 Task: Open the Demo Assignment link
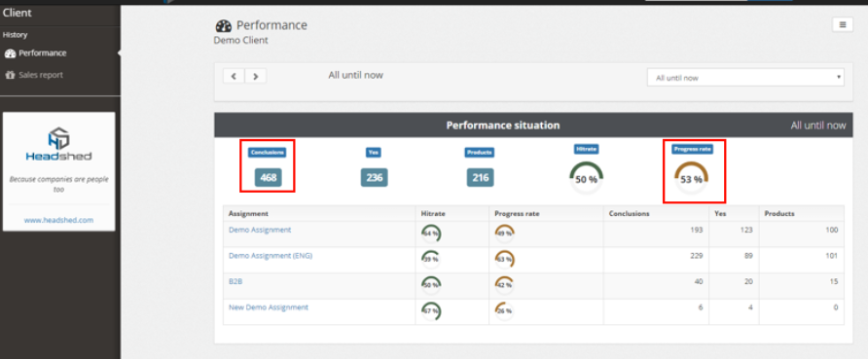pos(260,230)
